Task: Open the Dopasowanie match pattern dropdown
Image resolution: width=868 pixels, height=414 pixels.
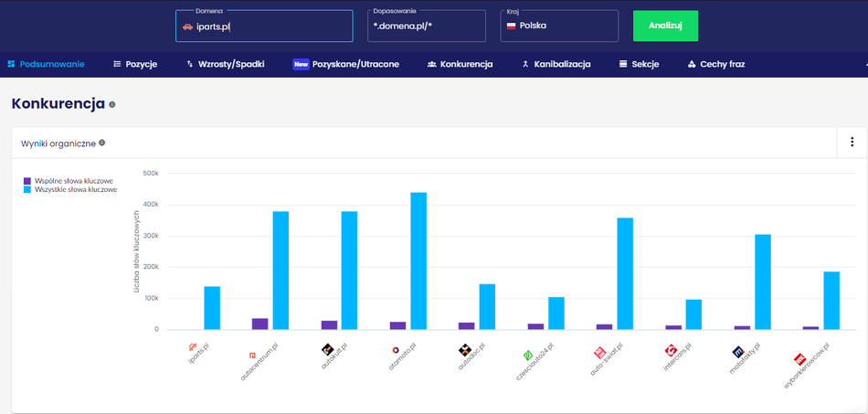Action: [426, 27]
